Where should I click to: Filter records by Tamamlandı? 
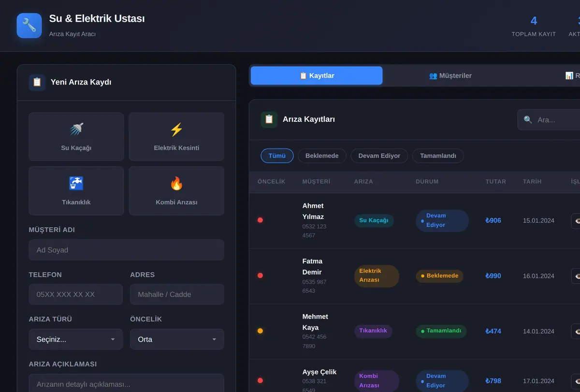click(438, 156)
